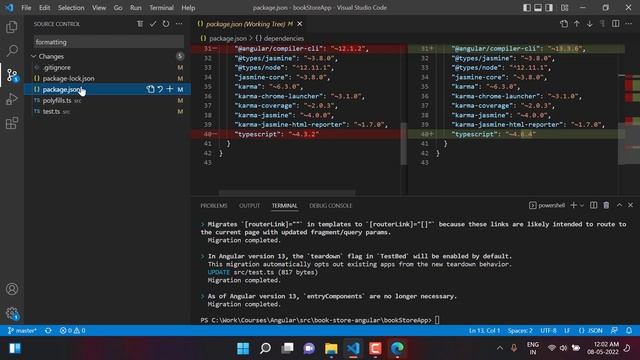Toggle secondary side bar layout button
Viewport: 640px width, 360px height.
549,8
